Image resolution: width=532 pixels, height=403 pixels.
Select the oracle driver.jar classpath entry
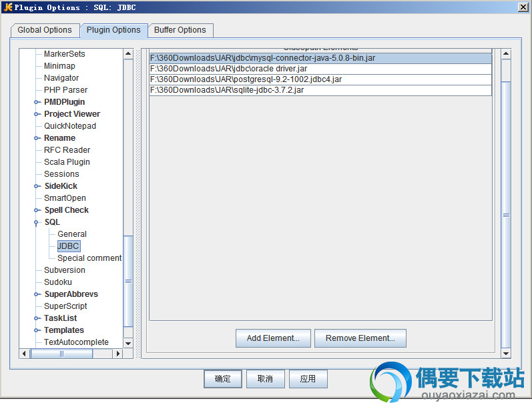tap(320, 69)
